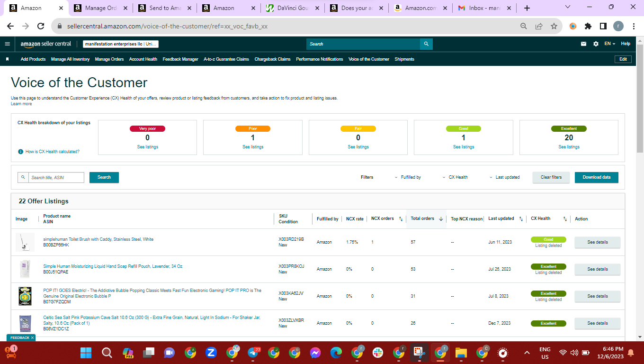Open Feedback Manager in navigation bar
The image size is (644, 364).
coord(180,59)
